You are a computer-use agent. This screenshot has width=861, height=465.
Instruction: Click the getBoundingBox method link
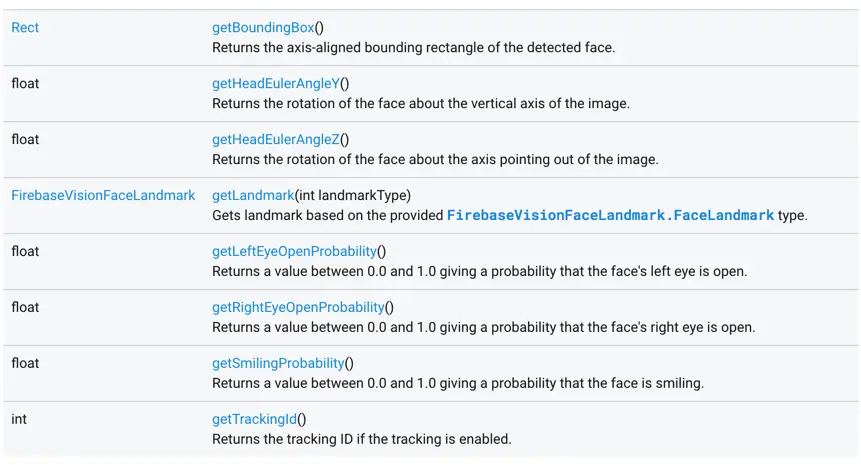pos(263,27)
